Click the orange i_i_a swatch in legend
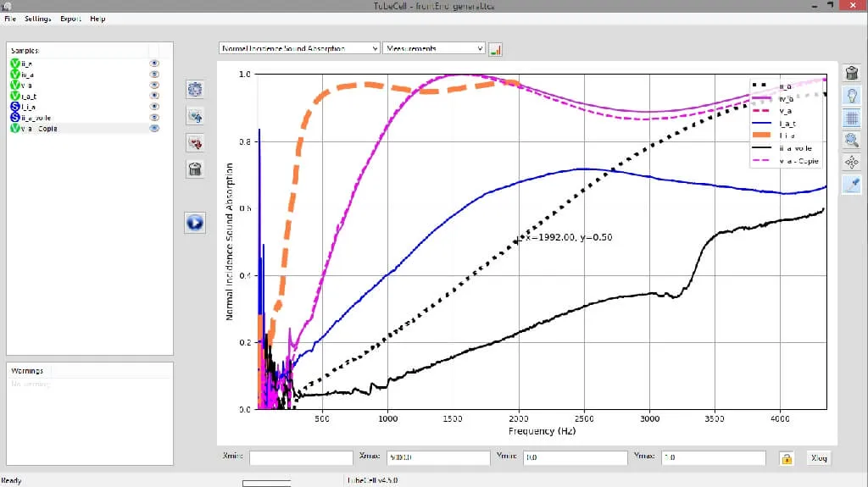Image resolution: width=868 pixels, height=487 pixels. click(x=762, y=135)
